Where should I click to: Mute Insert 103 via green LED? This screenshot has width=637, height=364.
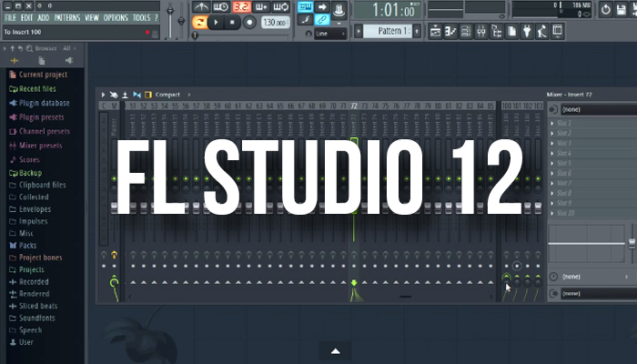(x=538, y=178)
